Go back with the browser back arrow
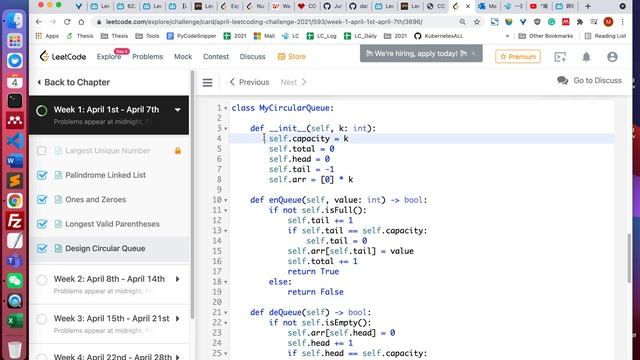The image size is (640, 360). pyautogui.click(x=38, y=22)
